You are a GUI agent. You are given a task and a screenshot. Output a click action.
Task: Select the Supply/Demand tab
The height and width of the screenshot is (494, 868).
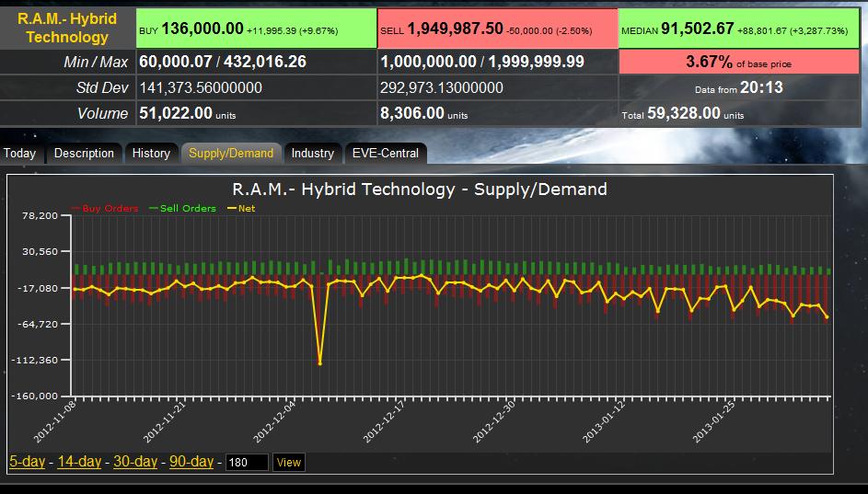click(231, 154)
